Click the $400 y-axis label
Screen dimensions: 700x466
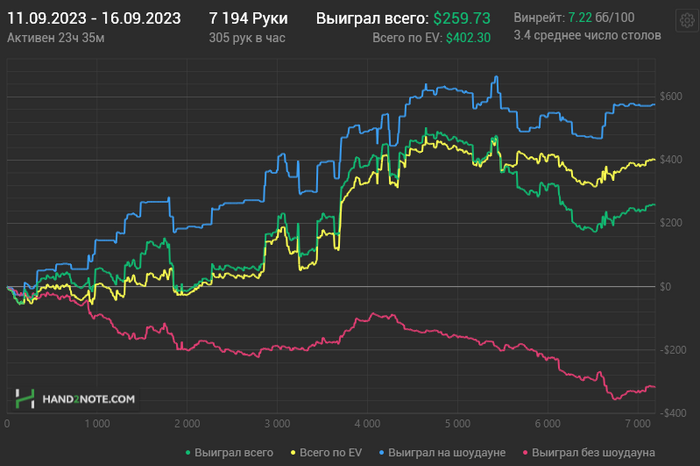(671, 160)
